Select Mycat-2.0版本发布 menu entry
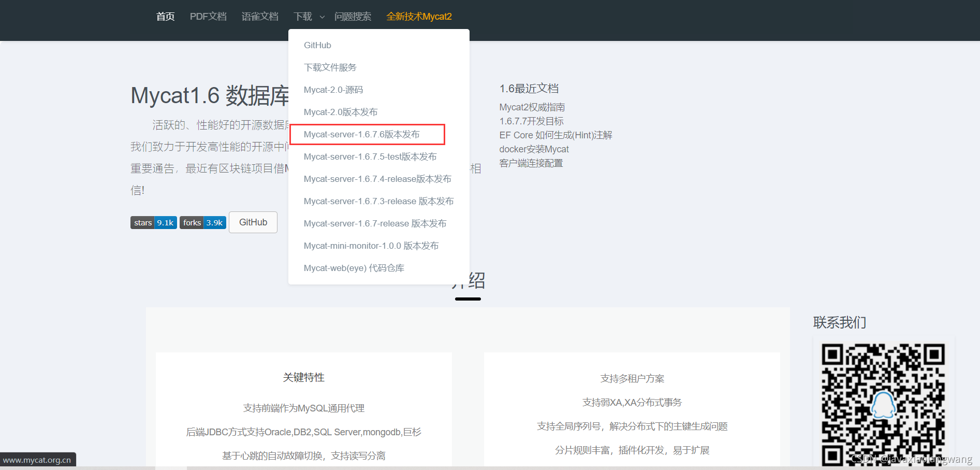Screen dimensions: 980x470 (341, 112)
